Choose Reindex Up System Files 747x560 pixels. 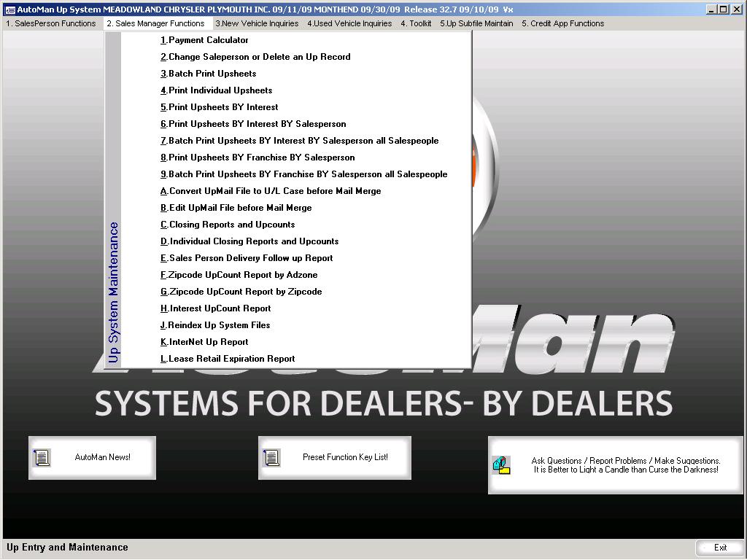coord(215,325)
